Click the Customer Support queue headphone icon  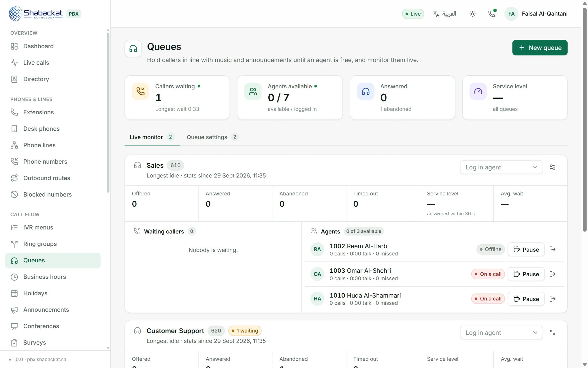[137, 331]
